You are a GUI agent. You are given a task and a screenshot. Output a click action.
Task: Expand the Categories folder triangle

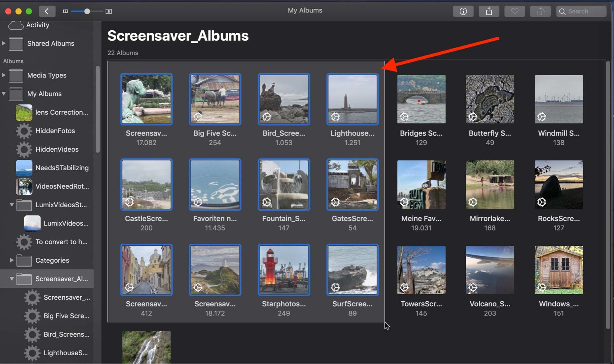12,260
